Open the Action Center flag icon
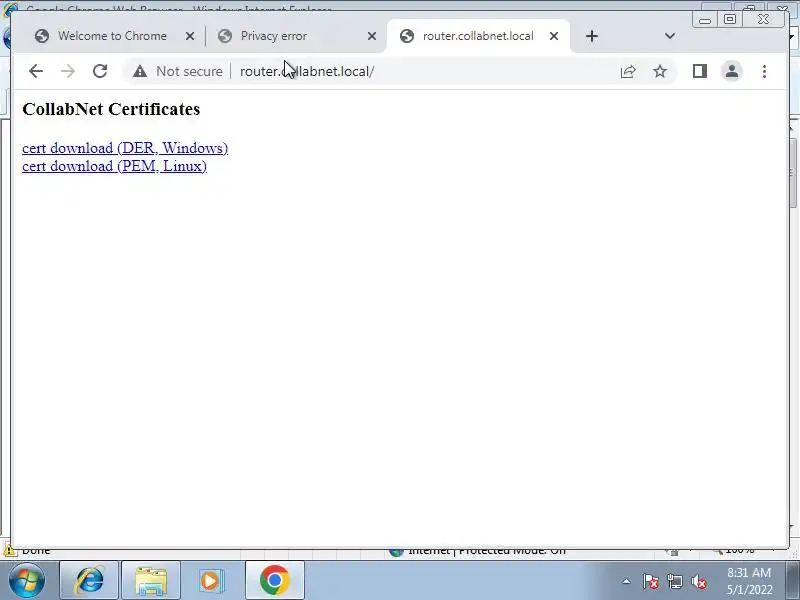The height and width of the screenshot is (600, 800). 650,581
